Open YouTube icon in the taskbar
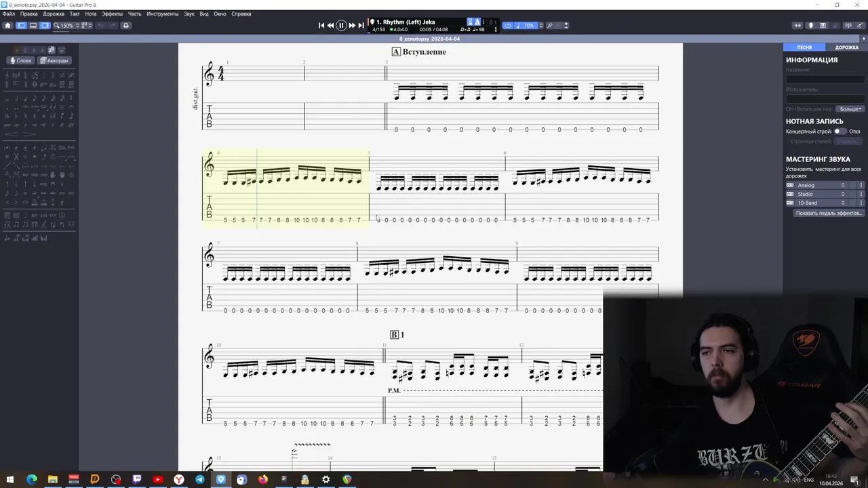The width and height of the screenshot is (868, 488). pyautogui.click(x=157, y=479)
